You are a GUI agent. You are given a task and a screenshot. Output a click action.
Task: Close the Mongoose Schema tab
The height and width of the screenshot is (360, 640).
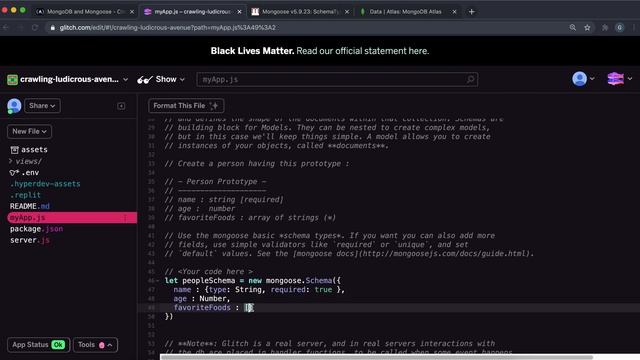[x=347, y=12]
